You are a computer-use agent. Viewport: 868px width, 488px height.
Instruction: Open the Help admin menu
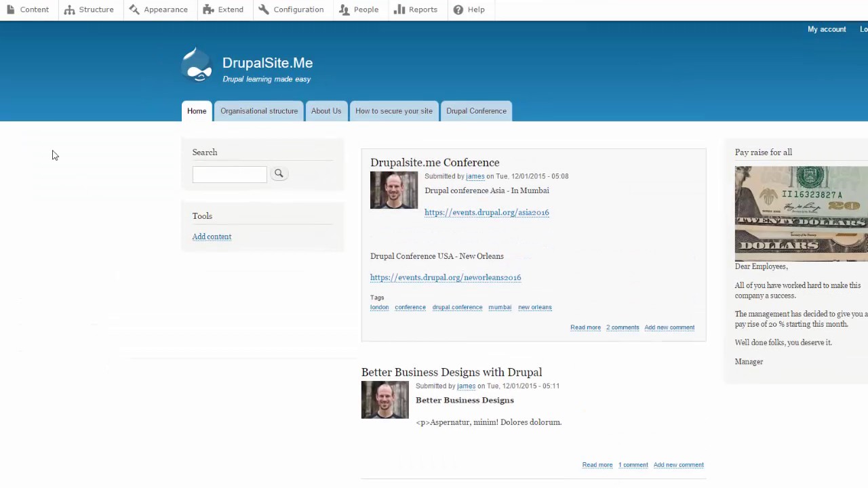pyautogui.click(x=469, y=9)
